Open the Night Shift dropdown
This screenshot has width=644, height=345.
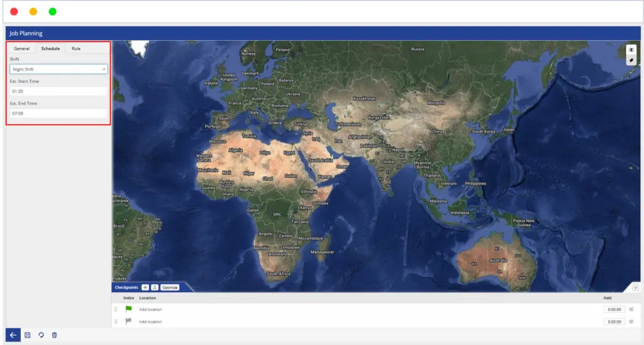58,69
